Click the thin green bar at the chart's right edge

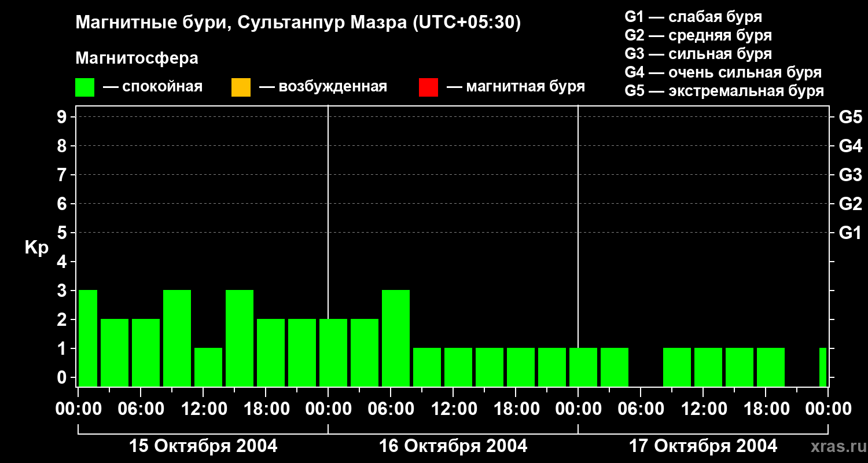click(823, 367)
